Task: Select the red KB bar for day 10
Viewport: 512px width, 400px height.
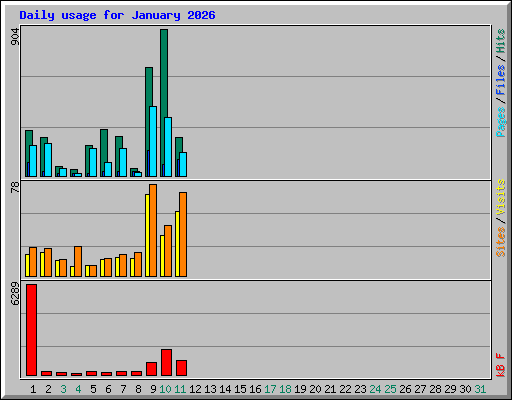Action: coord(166,363)
